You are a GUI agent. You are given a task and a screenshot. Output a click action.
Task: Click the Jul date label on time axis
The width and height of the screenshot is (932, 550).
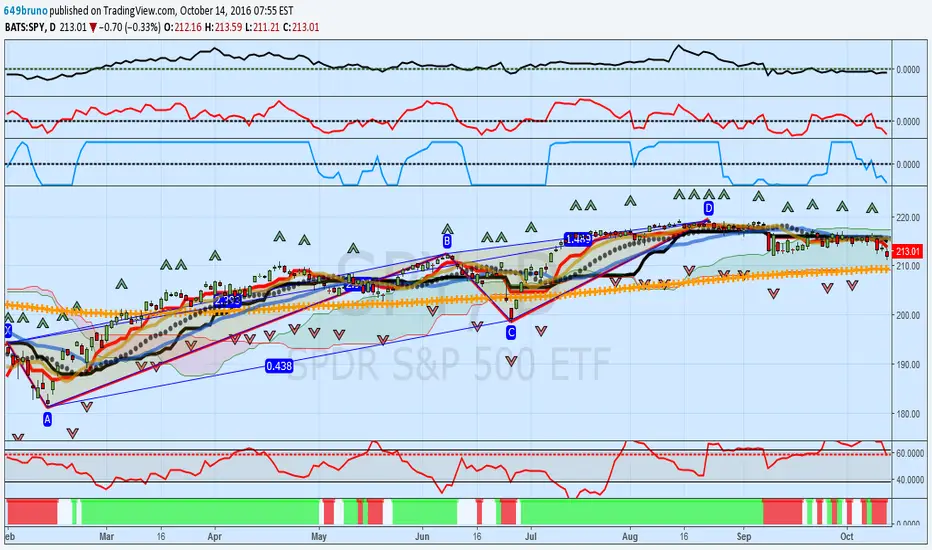pos(531,536)
